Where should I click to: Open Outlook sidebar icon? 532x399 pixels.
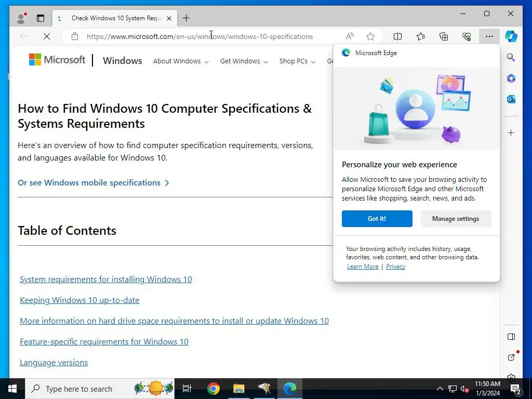coord(511,99)
